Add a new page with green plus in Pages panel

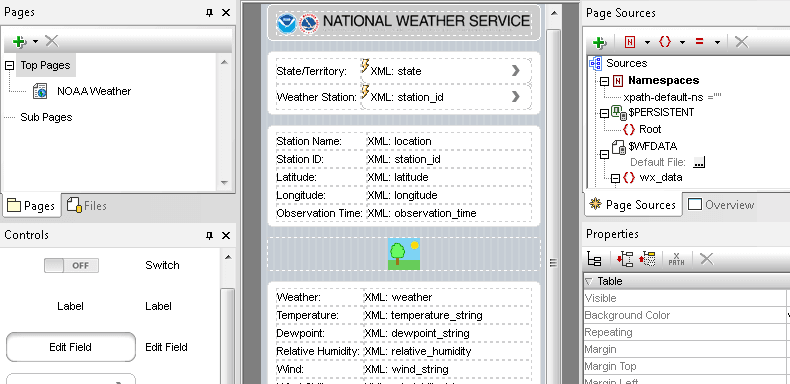coord(19,41)
